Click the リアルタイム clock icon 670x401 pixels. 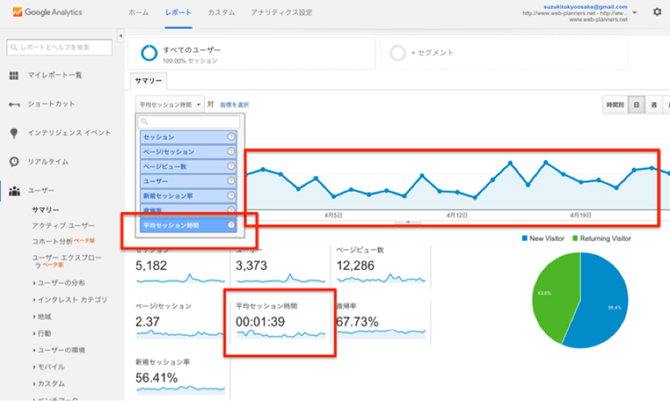pos(14,161)
